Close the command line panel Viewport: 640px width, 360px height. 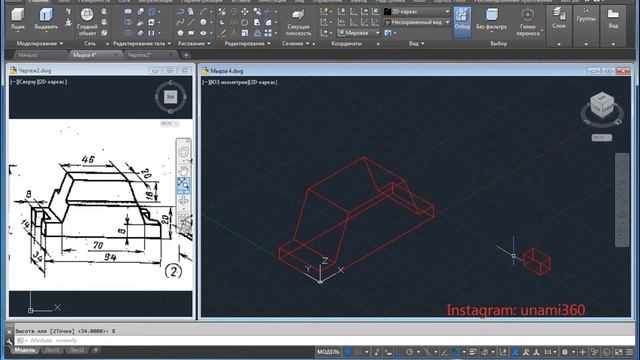tap(9, 332)
